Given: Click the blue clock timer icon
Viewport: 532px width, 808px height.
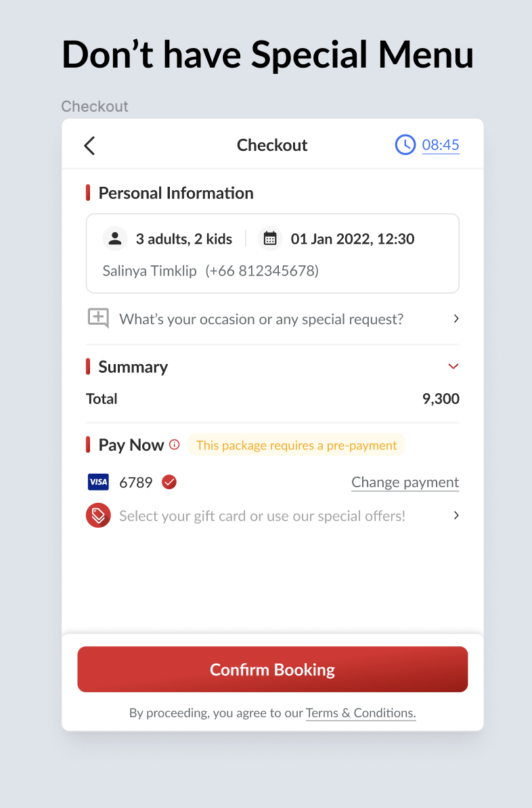Looking at the screenshot, I should tap(405, 145).
